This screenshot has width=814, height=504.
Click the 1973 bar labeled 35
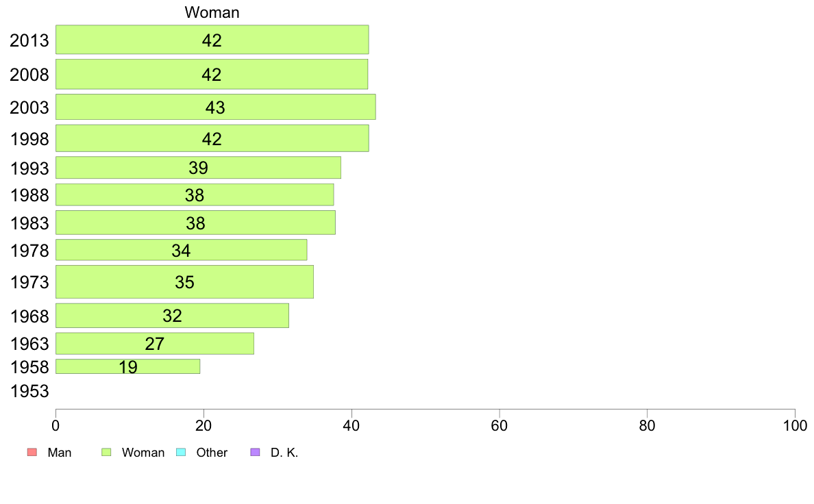click(x=184, y=282)
